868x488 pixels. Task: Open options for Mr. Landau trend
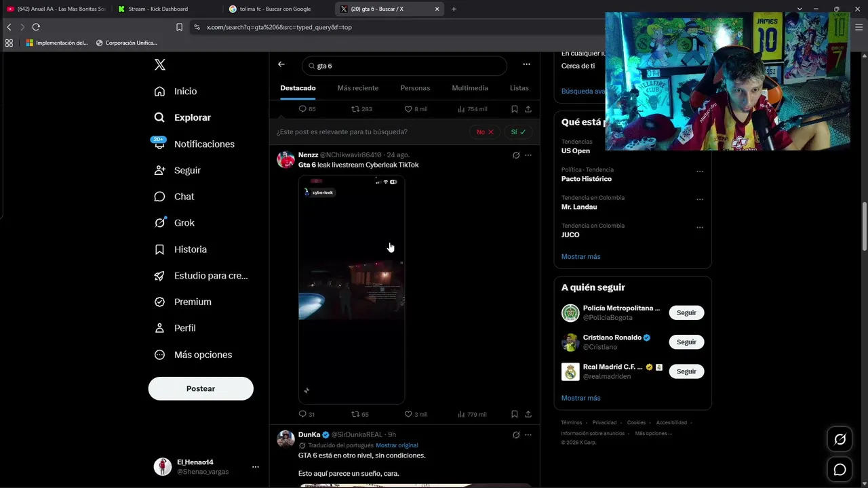700,199
